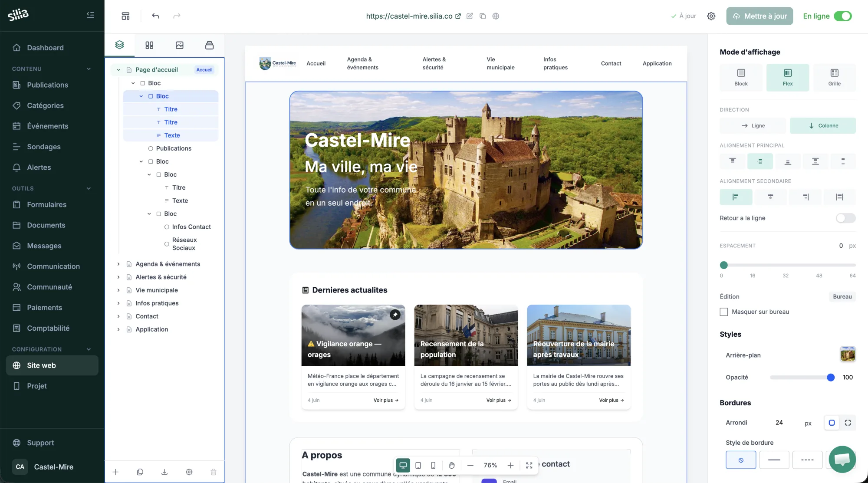Collapse the OUTILS sidebar section
The height and width of the screenshot is (483, 868).
pos(89,188)
